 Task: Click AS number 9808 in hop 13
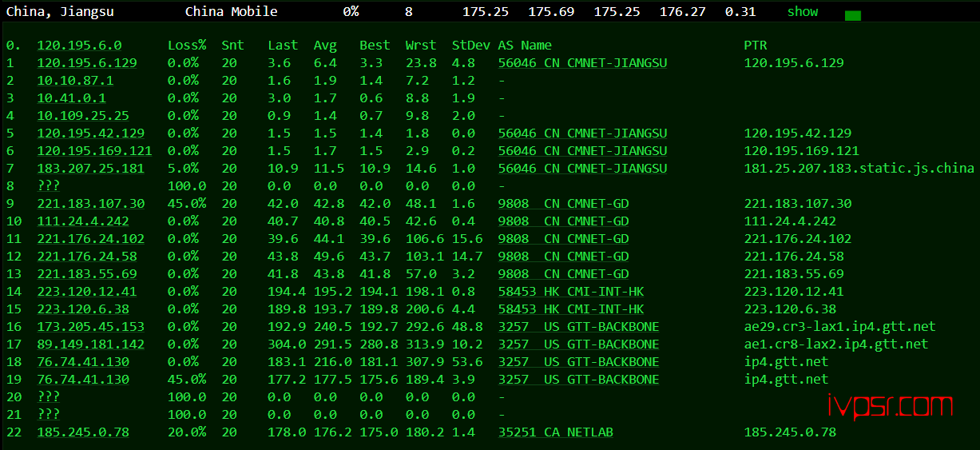click(x=514, y=274)
